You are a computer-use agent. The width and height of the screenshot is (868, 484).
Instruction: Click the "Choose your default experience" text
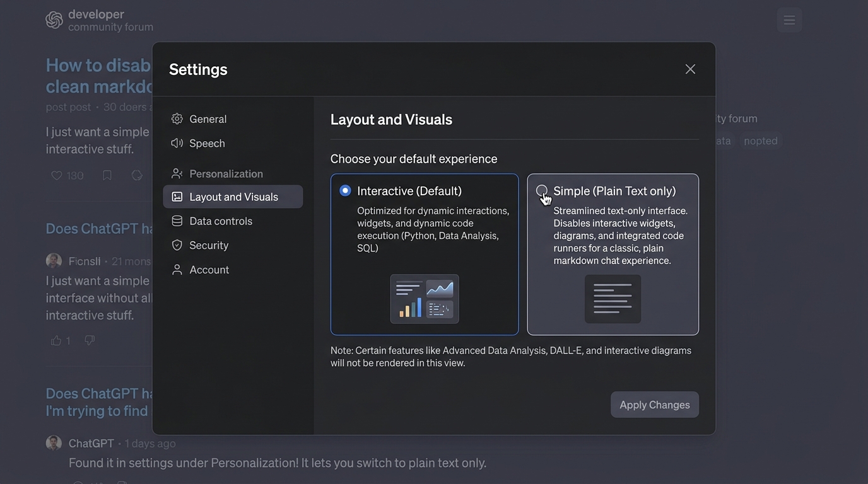tap(414, 159)
